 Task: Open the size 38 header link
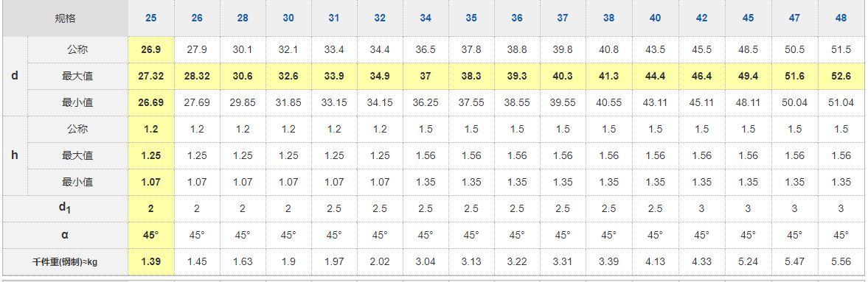coord(608,18)
